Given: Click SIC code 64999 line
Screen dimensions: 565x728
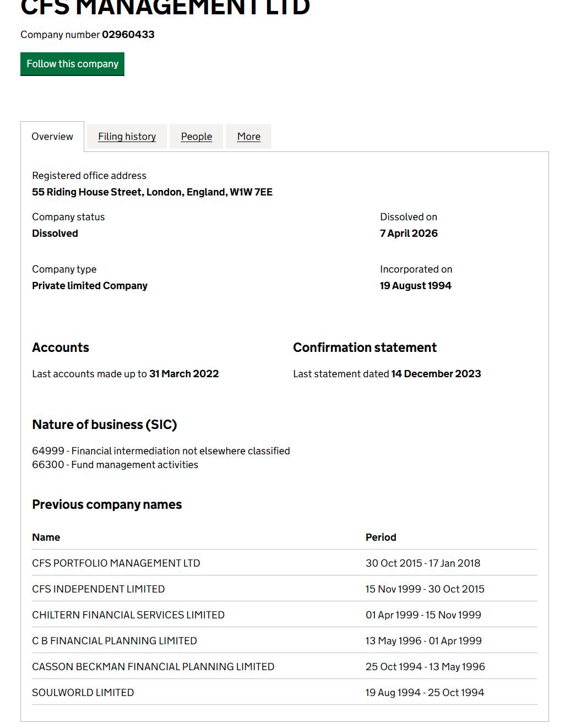Looking at the screenshot, I should point(161,451).
